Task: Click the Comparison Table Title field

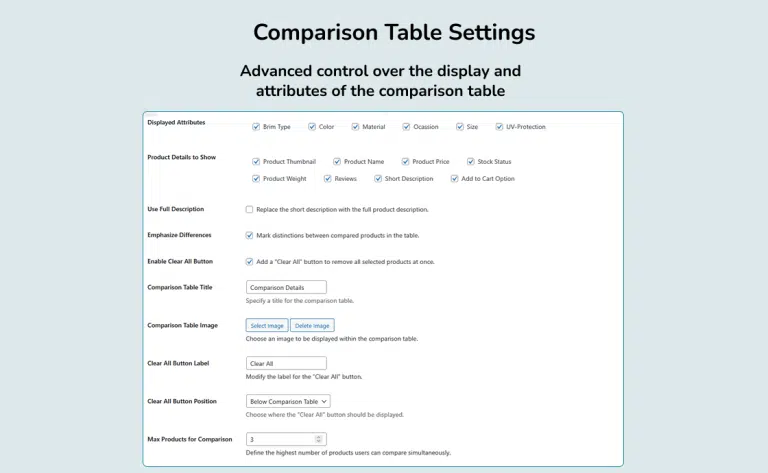Action: (x=286, y=287)
